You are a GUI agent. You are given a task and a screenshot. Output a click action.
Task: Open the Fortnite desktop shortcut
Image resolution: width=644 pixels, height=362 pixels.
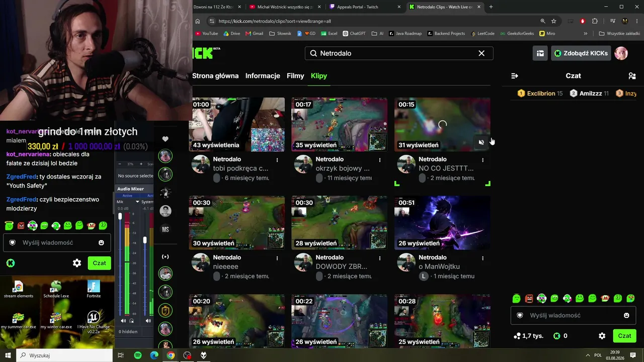[94, 290]
